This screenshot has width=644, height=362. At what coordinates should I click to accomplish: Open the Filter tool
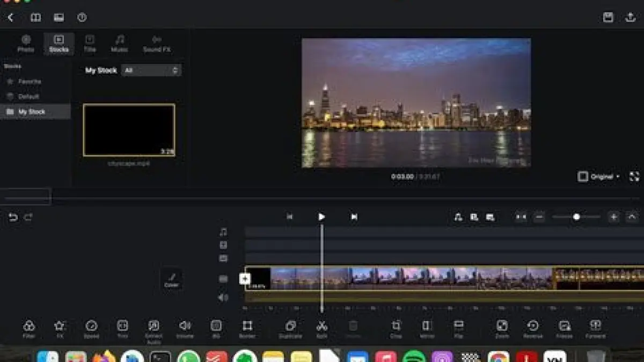[x=29, y=327]
